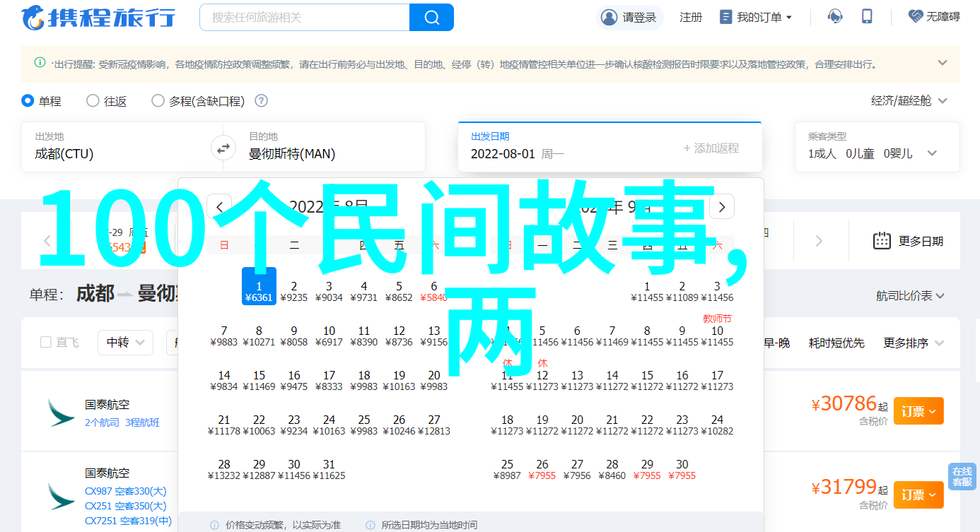This screenshot has height=532, width=980.
Task: Click the 搜索任何旅游相关 search input
Action: 305,17
